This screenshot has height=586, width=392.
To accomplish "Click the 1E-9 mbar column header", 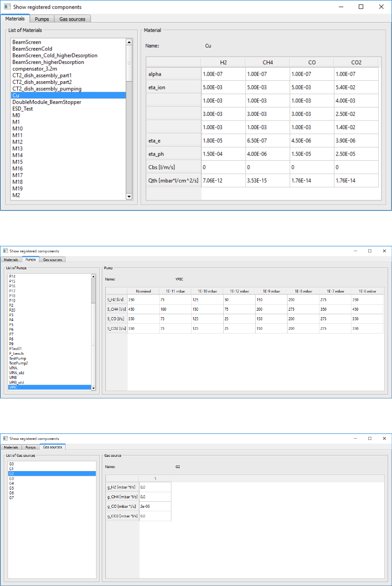I will pos(271,291).
